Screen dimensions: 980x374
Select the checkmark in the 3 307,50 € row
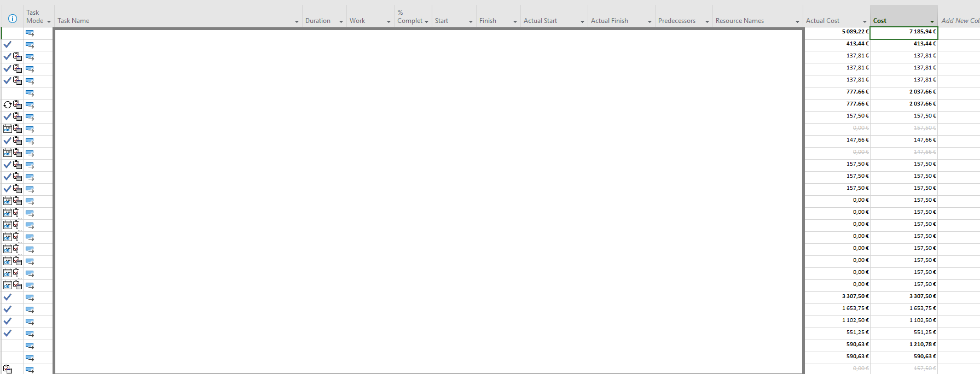click(8, 297)
